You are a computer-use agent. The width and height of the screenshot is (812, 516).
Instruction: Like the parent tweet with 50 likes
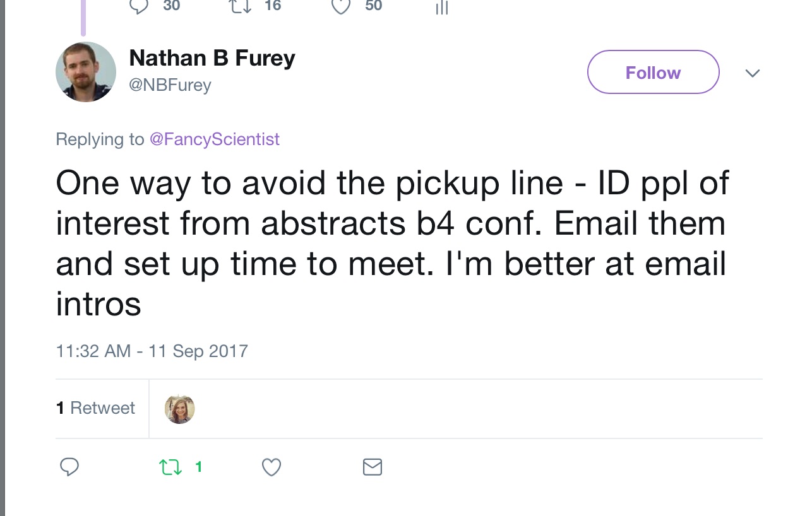click(341, 6)
